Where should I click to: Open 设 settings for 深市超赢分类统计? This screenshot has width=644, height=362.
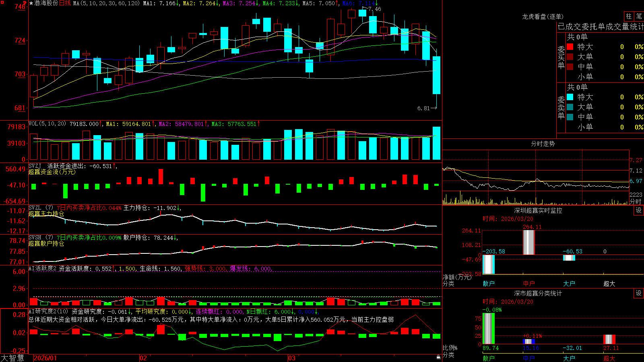[x=639, y=293]
